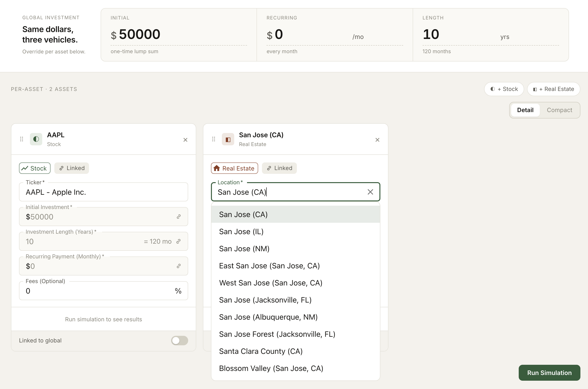Toggle the Linked chip on AAPL card
588x389 pixels.
[x=72, y=168]
